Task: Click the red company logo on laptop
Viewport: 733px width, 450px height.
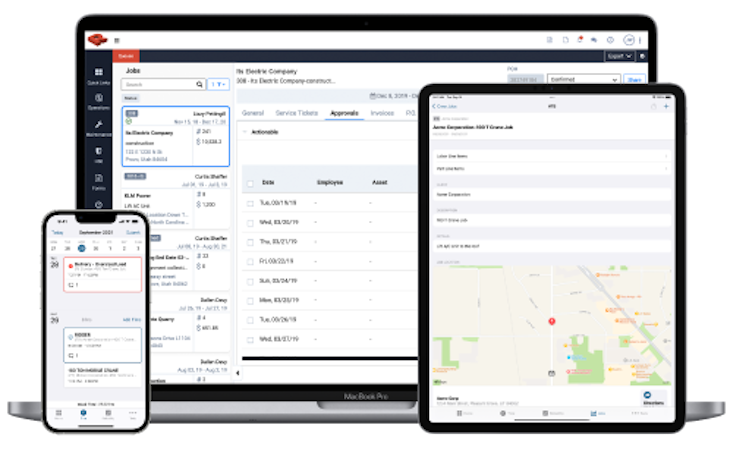Action: [98, 40]
